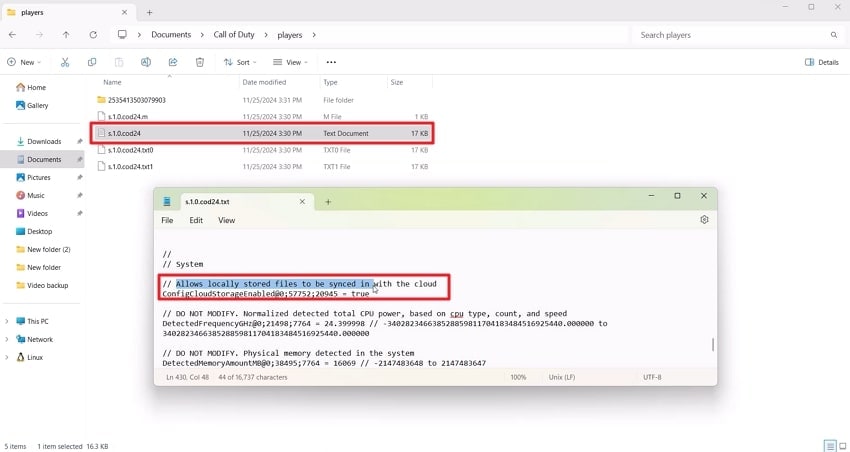This screenshot has width=850, height=452.
Task: Click chevron before Documents in breadcrumb
Action: pyautogui.click(x=139, y=35)
